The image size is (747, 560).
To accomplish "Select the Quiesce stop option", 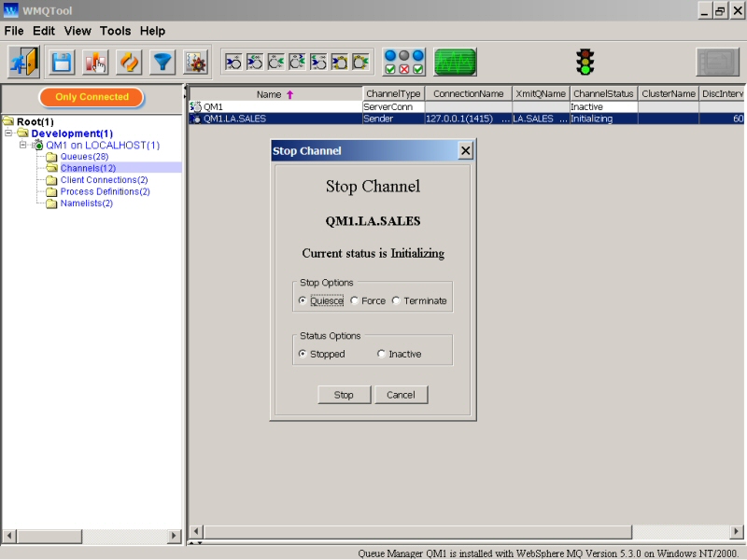I will (x=302, y=301).
